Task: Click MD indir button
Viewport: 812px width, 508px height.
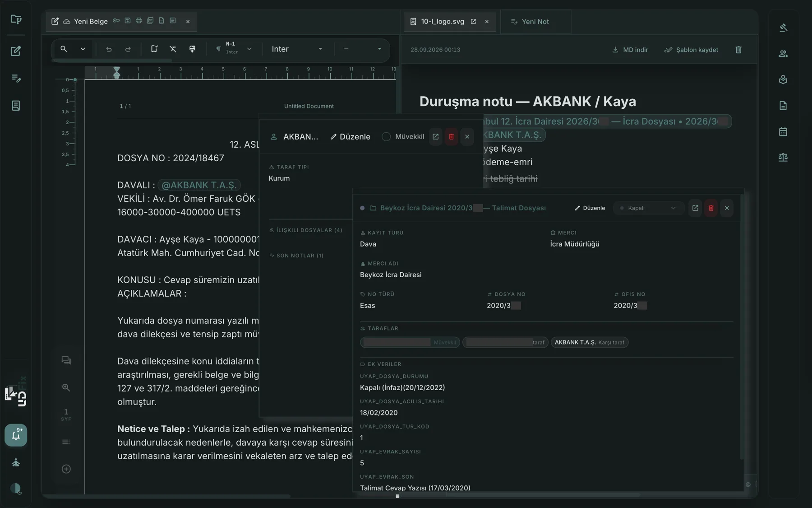Action: 630,50
